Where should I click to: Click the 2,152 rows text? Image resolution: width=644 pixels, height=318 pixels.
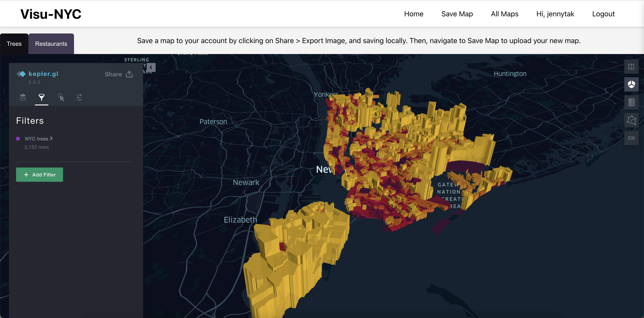pyautogui.click(x=36, y=147)
